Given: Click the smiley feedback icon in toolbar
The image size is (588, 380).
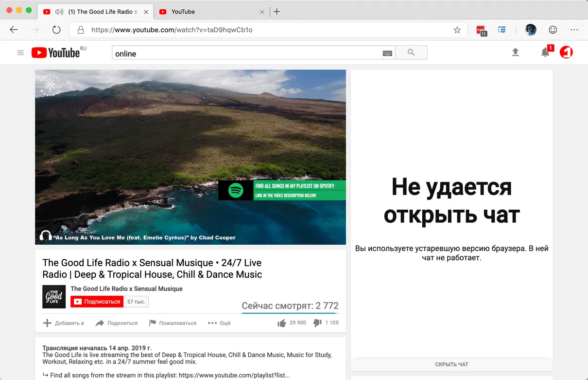Looking at the screenshot, I should point(553,30).
